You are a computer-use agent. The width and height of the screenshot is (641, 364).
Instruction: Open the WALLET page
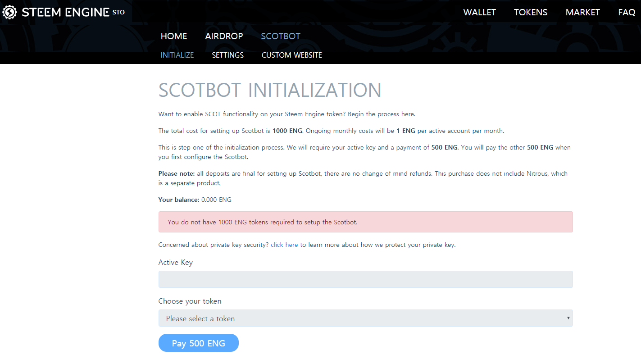coord(479,13)
